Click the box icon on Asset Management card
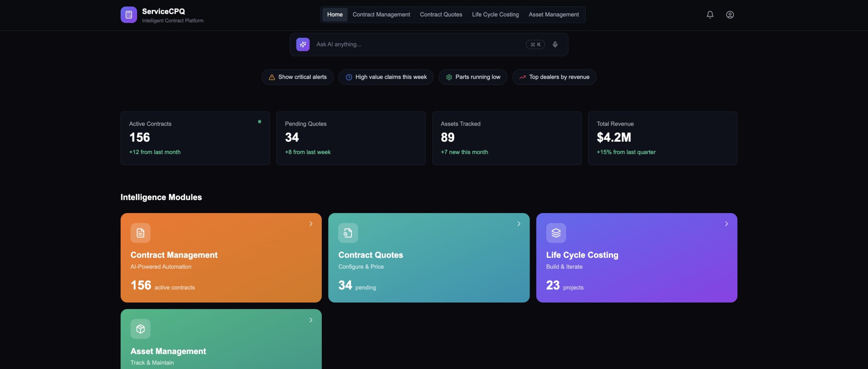Screen dimensions: 868x369 pyautogui.click(x=140, y=329)
